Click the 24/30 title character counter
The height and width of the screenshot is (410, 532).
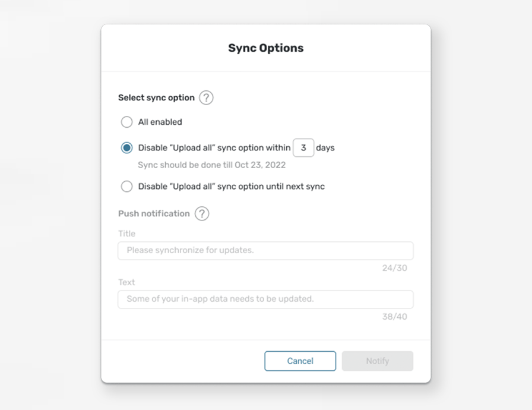(395, 268)
